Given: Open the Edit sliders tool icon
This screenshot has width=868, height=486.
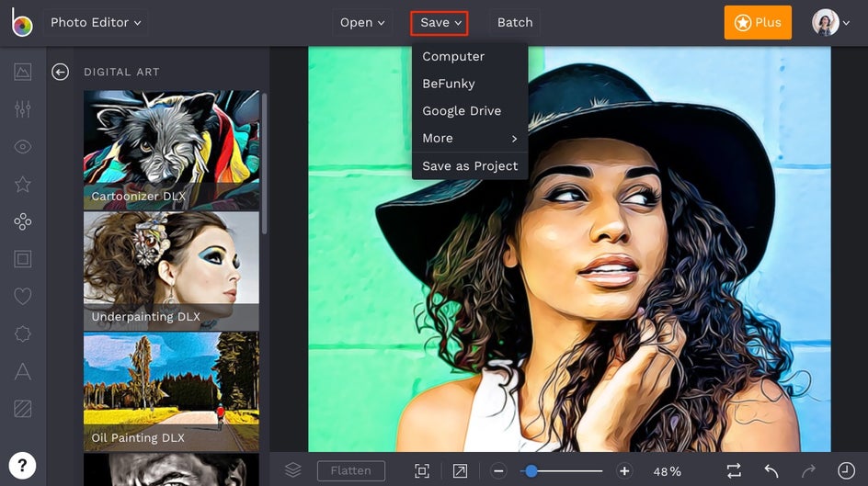Looking at the screenshot, I should pyautogui.click(x=23, y=109).
